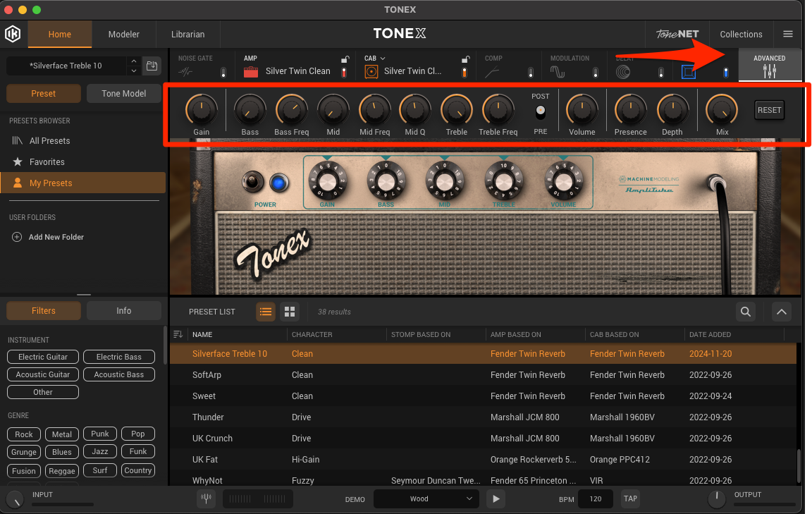Toggle the AMP lock icon

tap(345, 59)
